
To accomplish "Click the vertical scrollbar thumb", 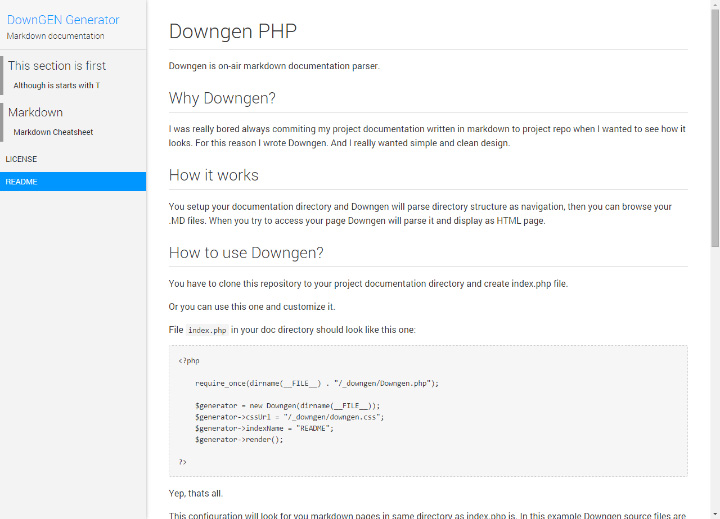I will 715,129.
